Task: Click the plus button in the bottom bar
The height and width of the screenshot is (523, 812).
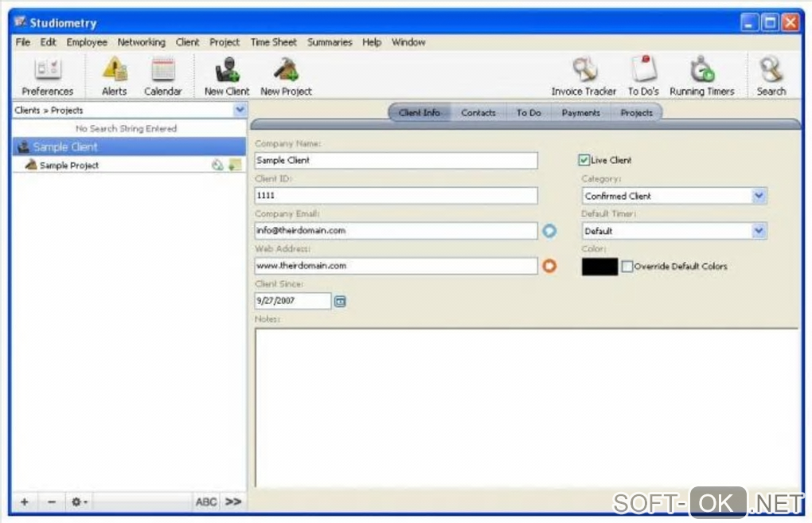Action: pyautogui.click(x=25, y=502)
